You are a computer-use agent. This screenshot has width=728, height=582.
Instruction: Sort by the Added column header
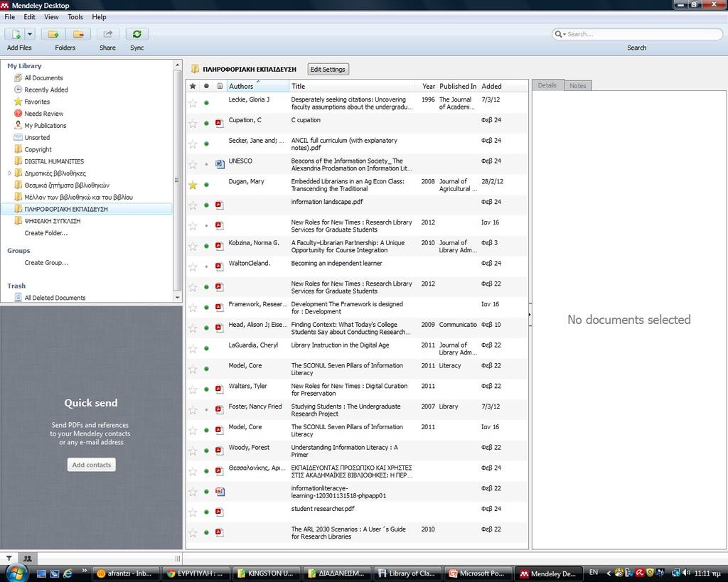tap(491, 86)
